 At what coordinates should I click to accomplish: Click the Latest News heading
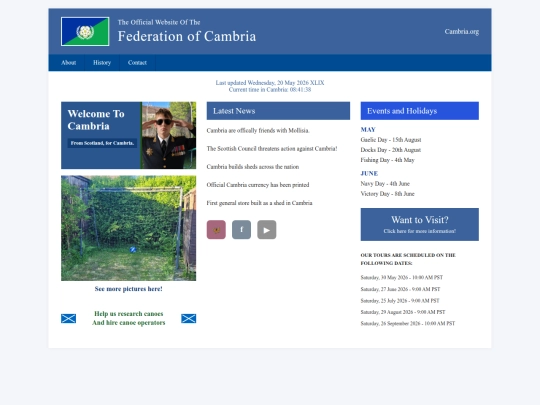pos(278,111)
